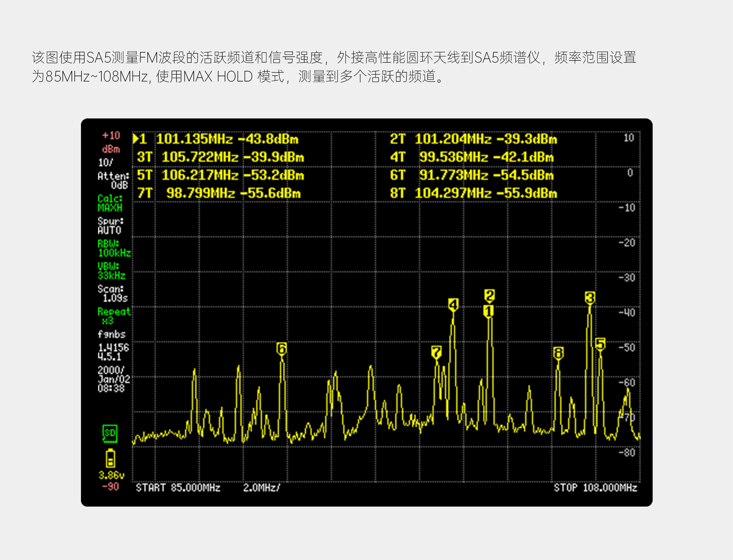Tap the Spur: AUTO setting

110,226
